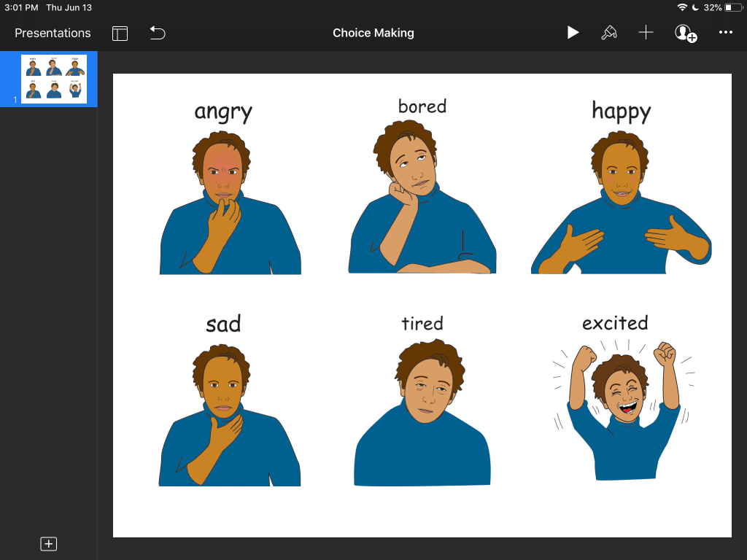Select the bored person image
The width and height of the screenshot is (747, 560).
(422, 201)
